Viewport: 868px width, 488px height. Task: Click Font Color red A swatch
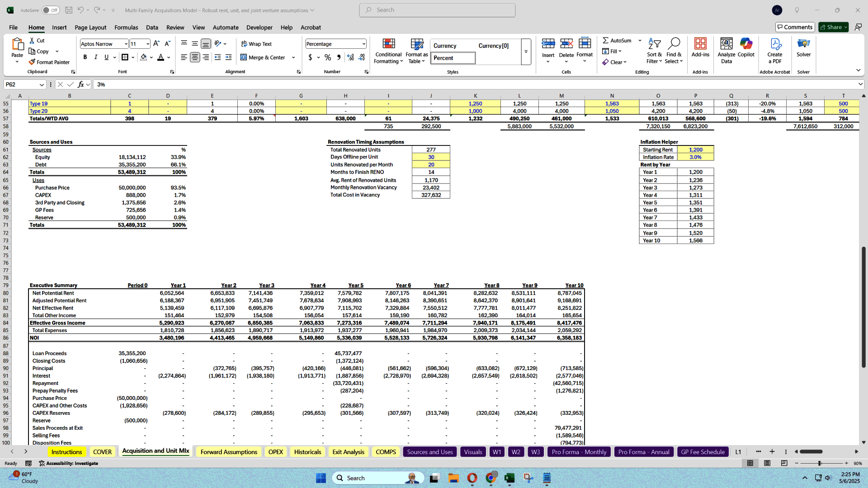pyautogui.click(x=160, y=57)
